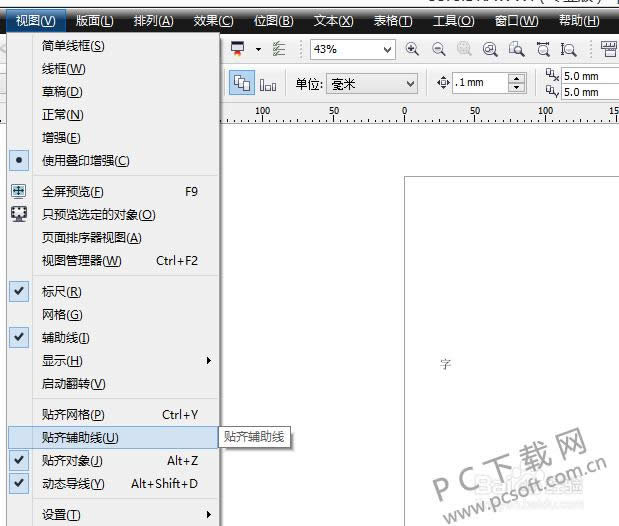This screenshot has width=619, height=526.
Task: Click the application launcher icon in toolbar
Action: coord(237,49)
